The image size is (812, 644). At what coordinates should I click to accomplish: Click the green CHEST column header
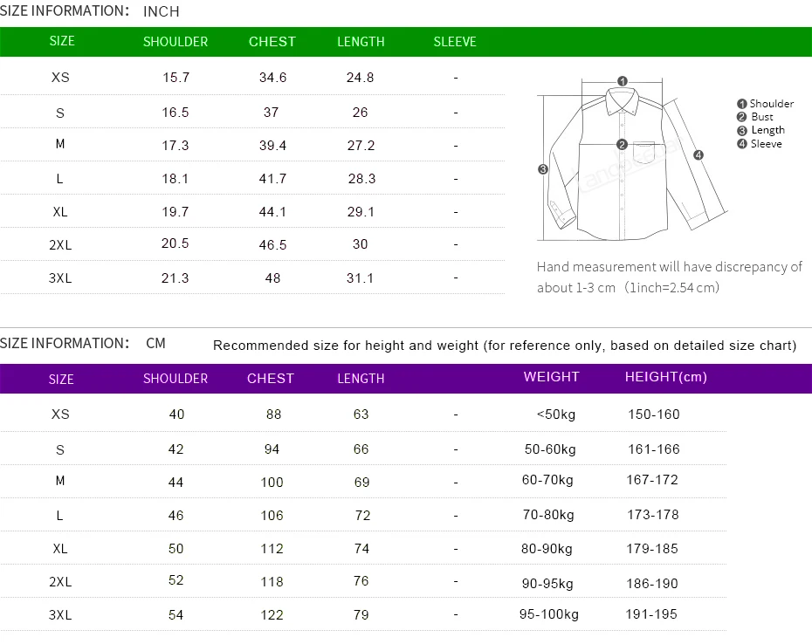(272, 42)
